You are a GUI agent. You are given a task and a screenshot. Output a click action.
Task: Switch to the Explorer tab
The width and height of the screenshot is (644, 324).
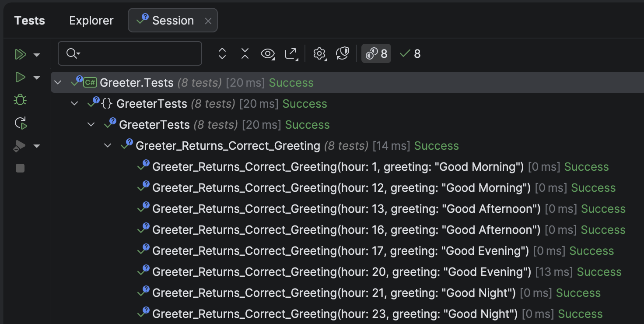[91, 20]
